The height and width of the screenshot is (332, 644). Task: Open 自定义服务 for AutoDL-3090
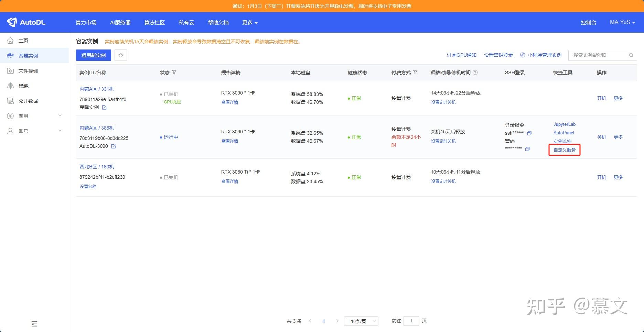tap(564, 150)
